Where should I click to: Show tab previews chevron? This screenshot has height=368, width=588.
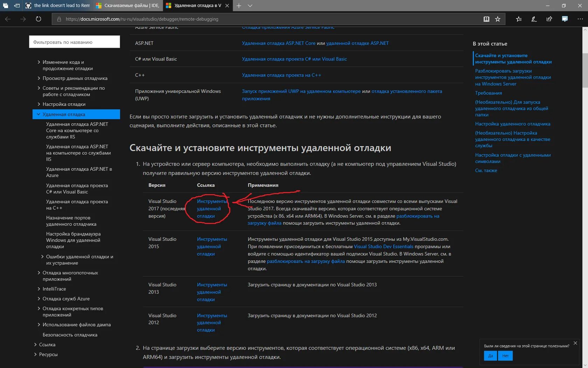pyautogui.click(x=250, y=6)
